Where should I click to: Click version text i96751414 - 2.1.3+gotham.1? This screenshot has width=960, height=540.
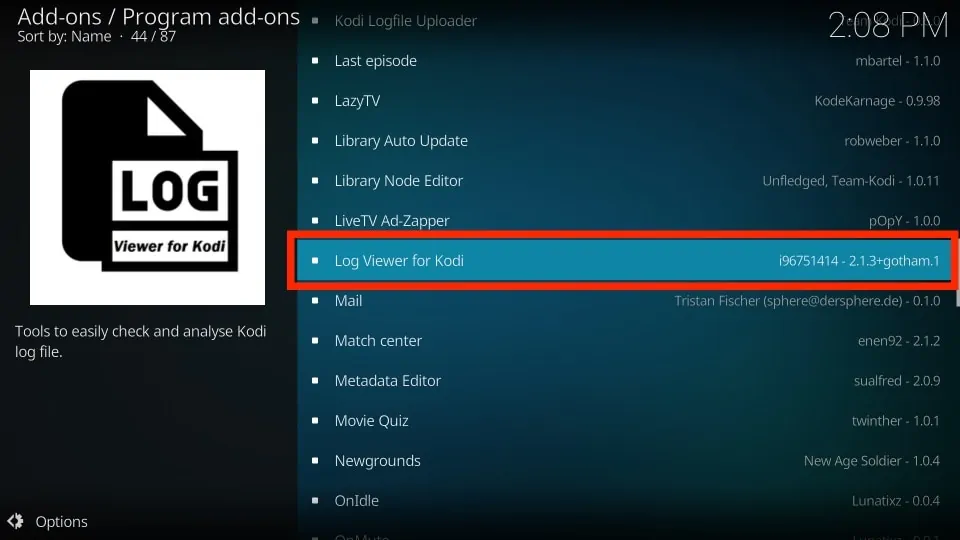(x=859, y=261)
